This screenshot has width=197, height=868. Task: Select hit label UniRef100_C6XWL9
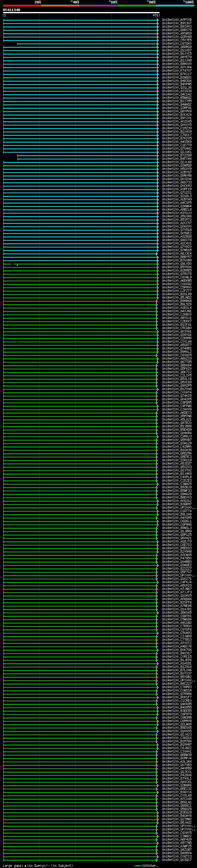coord(176,277)
